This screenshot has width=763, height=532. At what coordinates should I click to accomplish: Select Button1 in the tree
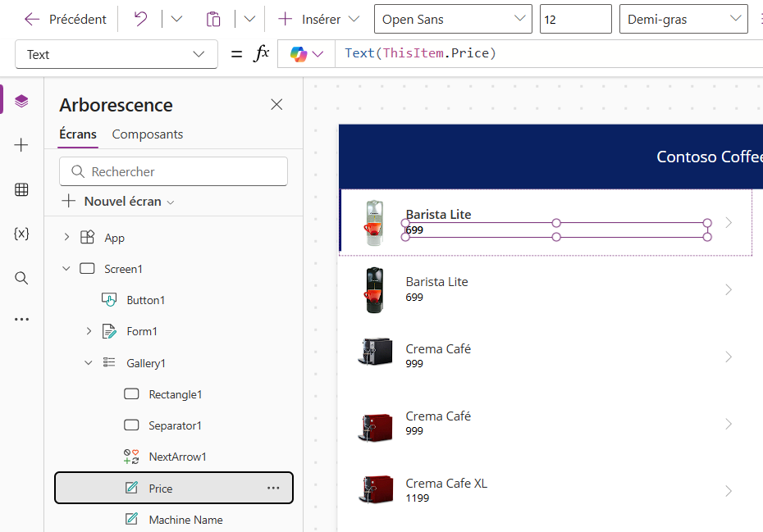click(146, 300)
